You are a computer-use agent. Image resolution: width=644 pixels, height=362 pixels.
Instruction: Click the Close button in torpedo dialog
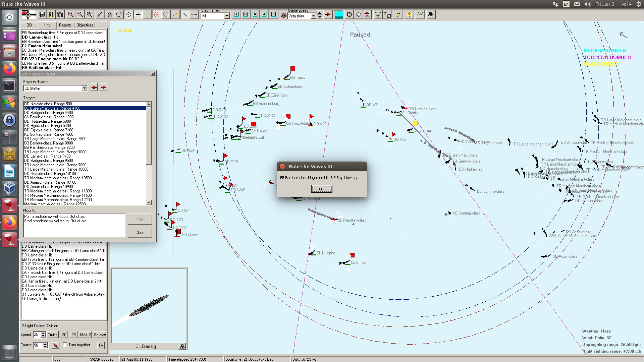point(140,233)
